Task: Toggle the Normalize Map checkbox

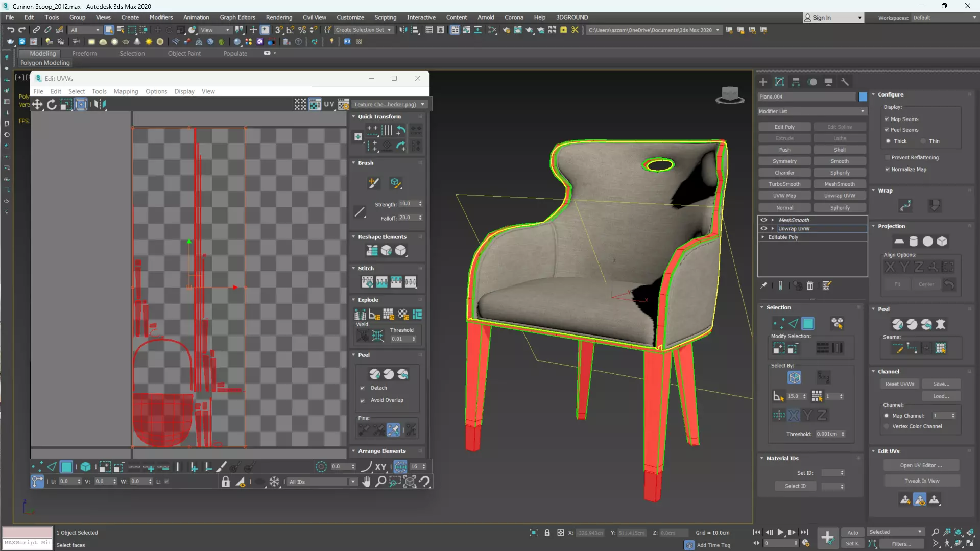Action: (x=888, y=170)
